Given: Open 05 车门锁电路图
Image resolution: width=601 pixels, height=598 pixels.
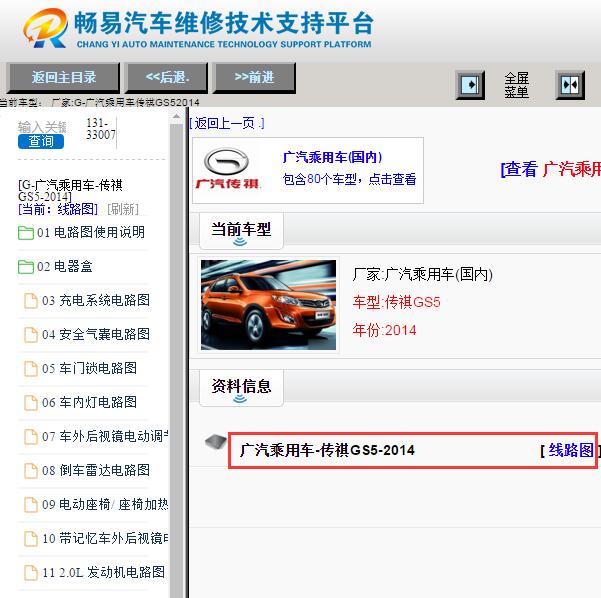Looking at the screenshot, I should (x=89, y=368).
